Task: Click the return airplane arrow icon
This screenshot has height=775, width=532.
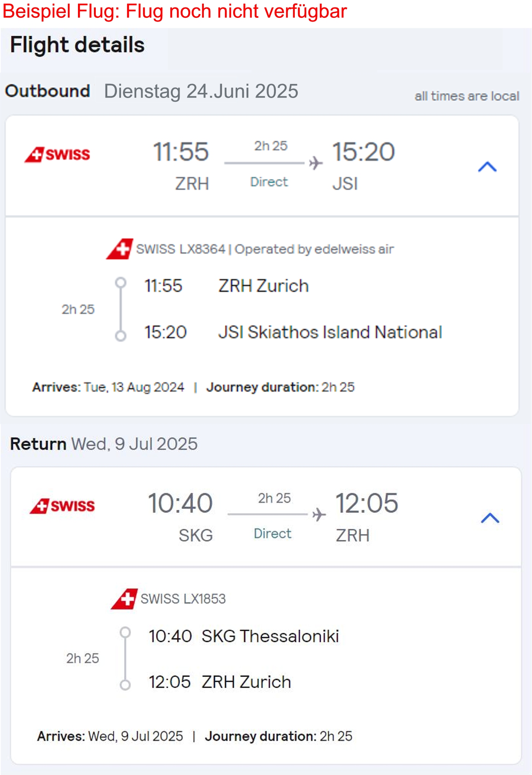Action: click(x=319, y=515)
